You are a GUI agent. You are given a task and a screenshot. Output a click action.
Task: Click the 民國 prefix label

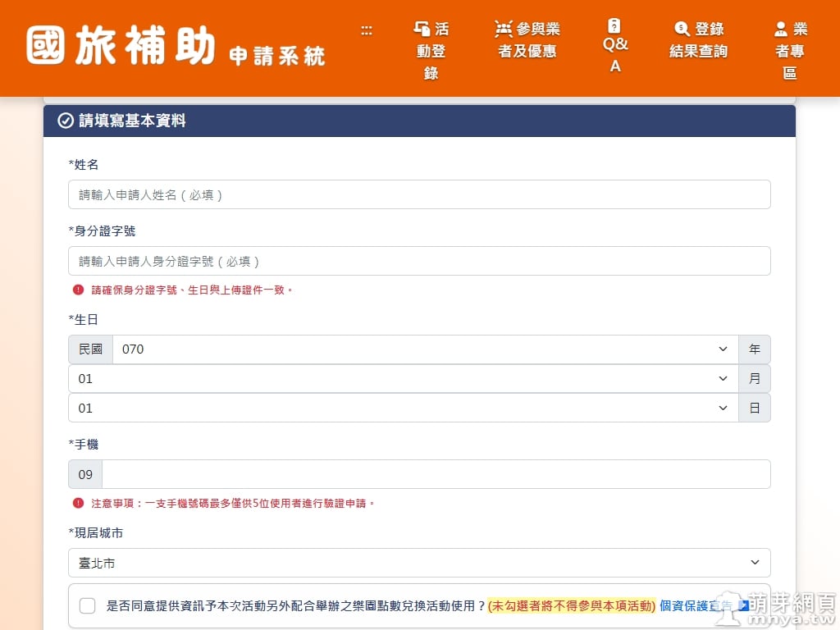[x=90, y=349]
